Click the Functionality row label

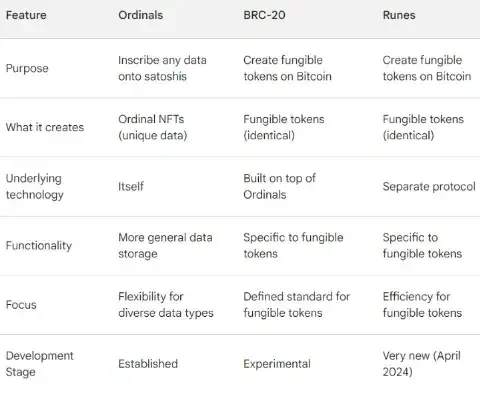(39, 246)
